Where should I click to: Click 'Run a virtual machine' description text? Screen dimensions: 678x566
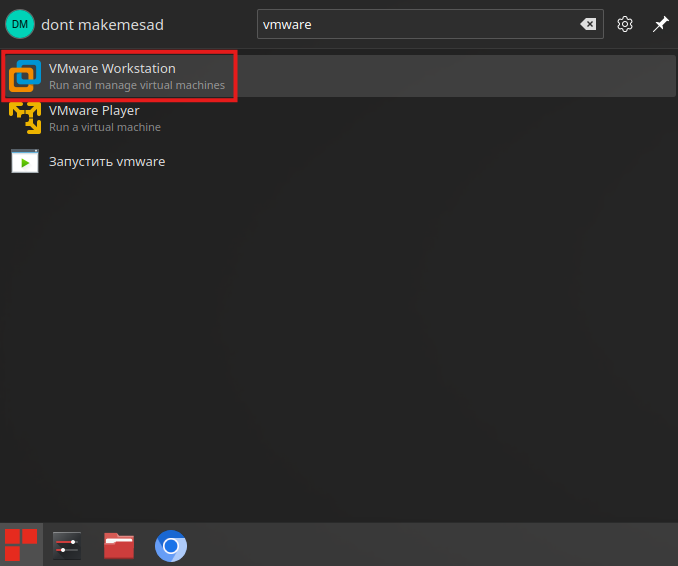105,128
